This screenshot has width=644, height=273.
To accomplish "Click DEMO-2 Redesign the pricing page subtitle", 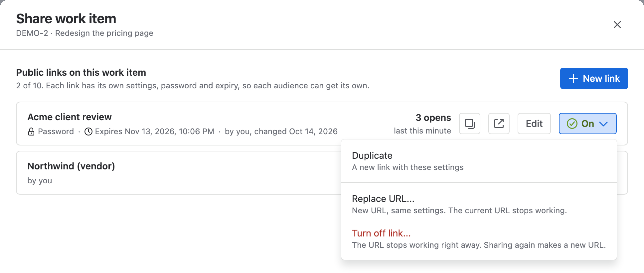I will tap(85, 33).
